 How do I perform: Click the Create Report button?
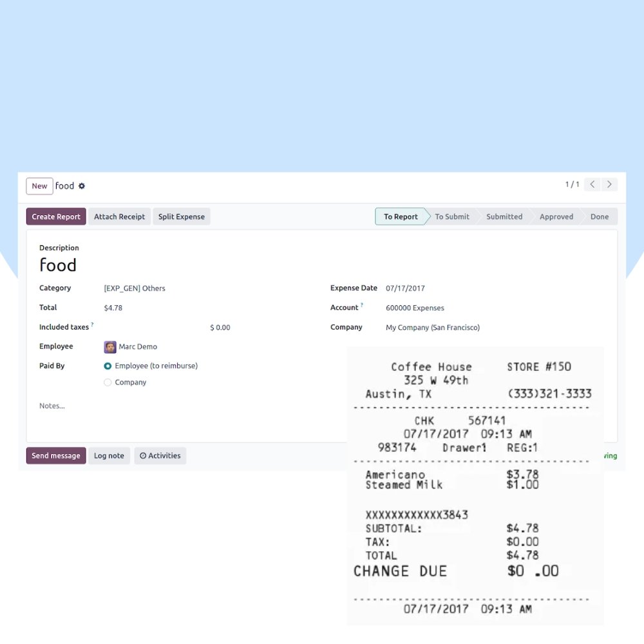coord(55,216)
